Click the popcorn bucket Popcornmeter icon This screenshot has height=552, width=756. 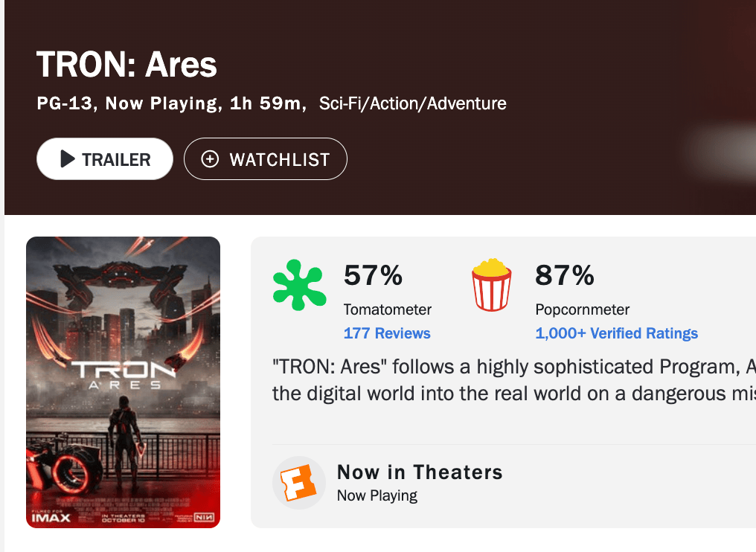point(492,285)
